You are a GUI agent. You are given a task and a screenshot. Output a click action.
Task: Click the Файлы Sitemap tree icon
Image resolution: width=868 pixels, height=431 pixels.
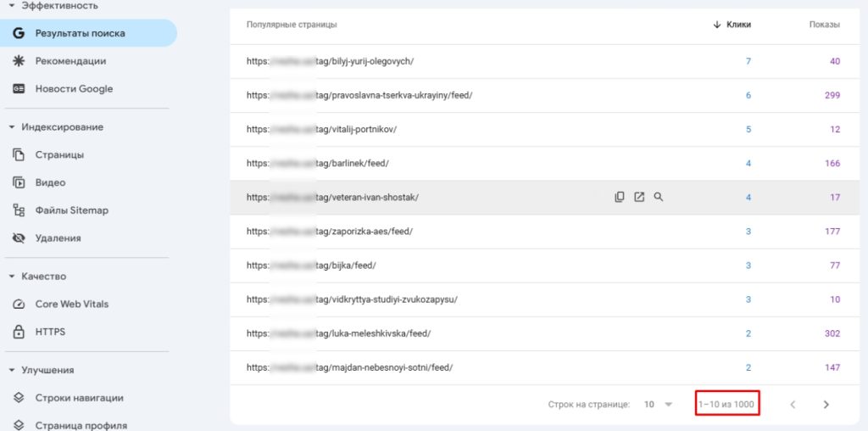tap(19, 210)
